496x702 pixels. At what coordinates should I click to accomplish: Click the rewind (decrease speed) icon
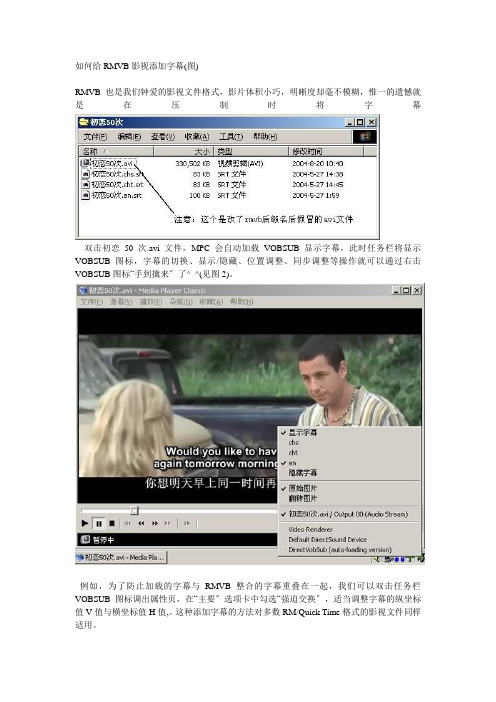(141, 523)
